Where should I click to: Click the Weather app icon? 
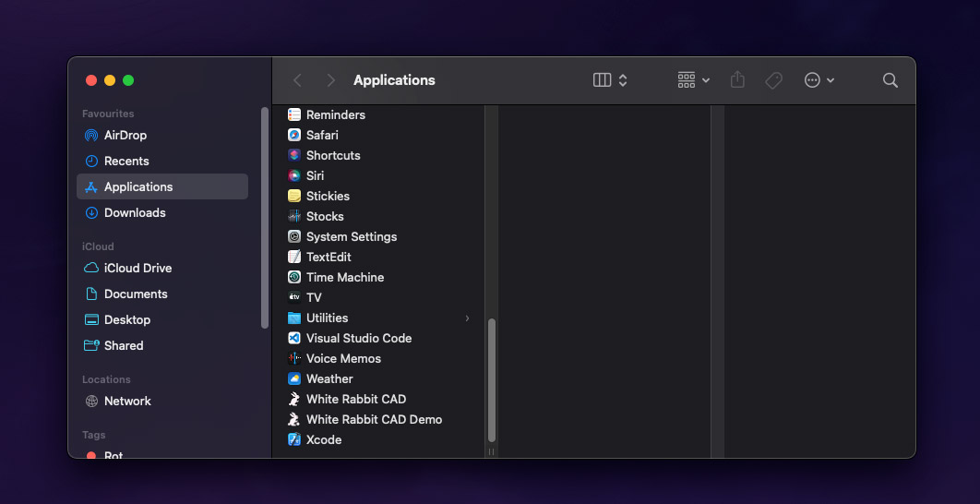pos(293,379)
